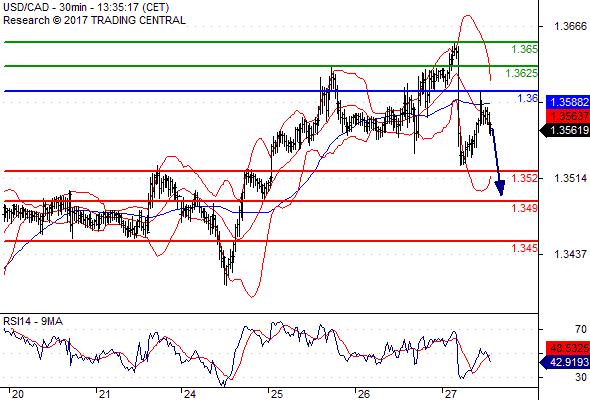Click the red 1.349 support label
590x400 pixels.
point(524,208)
